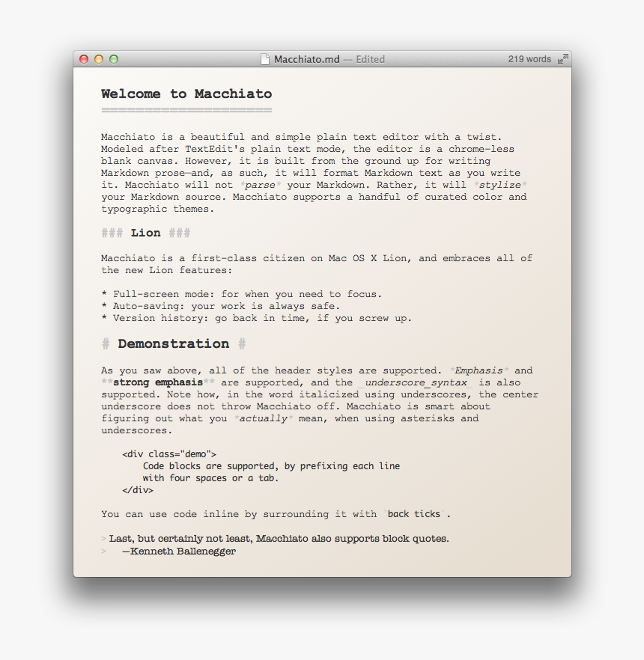Click the 'Version history' bullet line
Viewport: 644px width, 660px height.
256,318
